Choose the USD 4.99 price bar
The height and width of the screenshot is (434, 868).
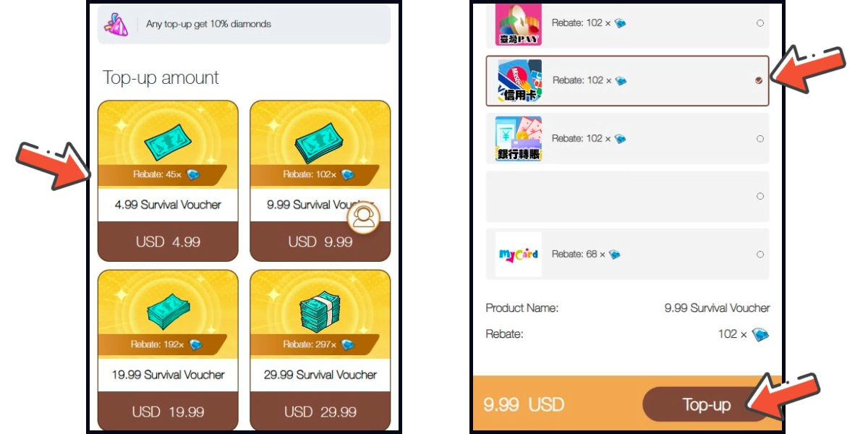[x=168, y=242]
